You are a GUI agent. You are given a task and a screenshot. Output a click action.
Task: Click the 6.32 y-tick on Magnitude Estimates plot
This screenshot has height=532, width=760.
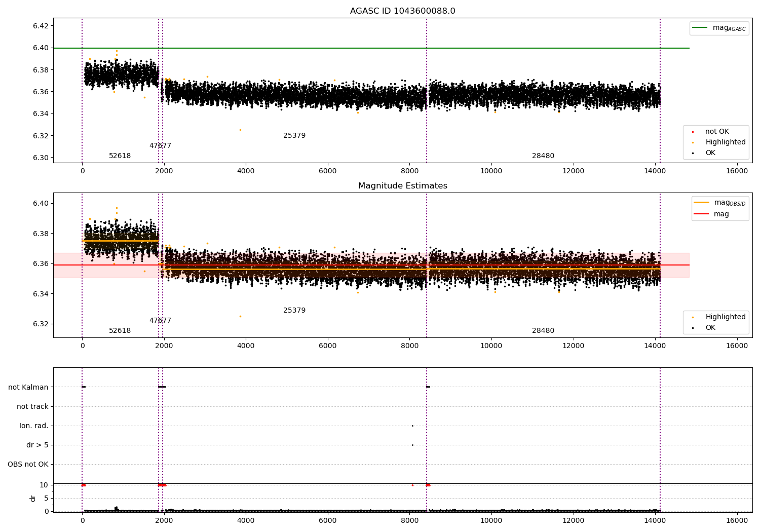41,324
